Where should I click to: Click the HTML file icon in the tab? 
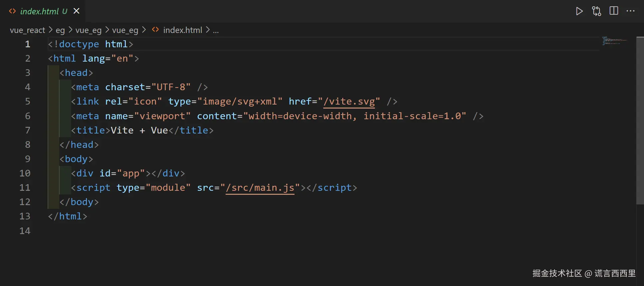point(12,11)
